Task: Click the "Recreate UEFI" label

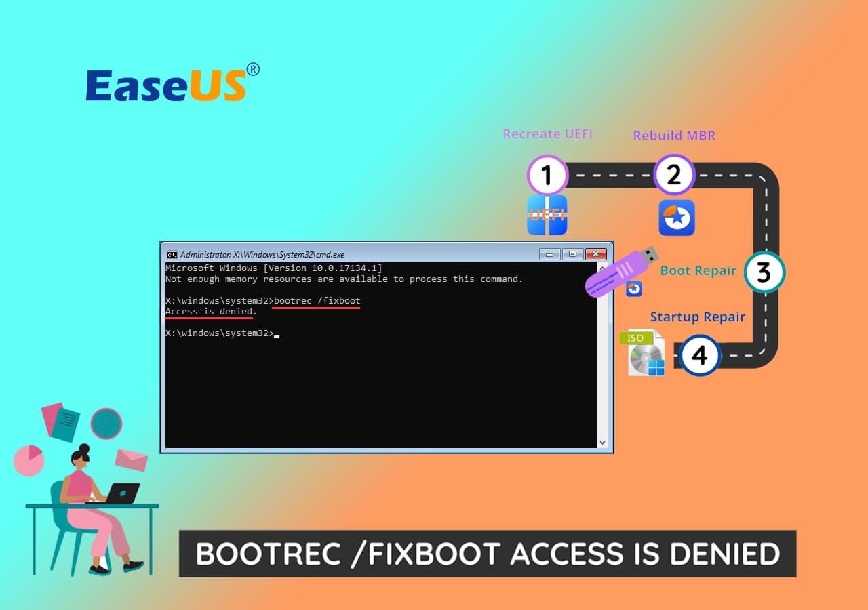Action: coord(548,134)
